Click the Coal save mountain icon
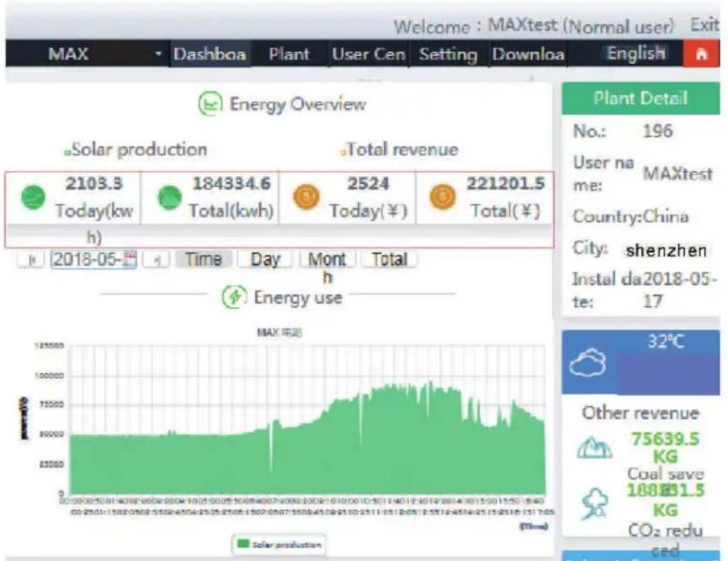 click(x=594, y=448)
